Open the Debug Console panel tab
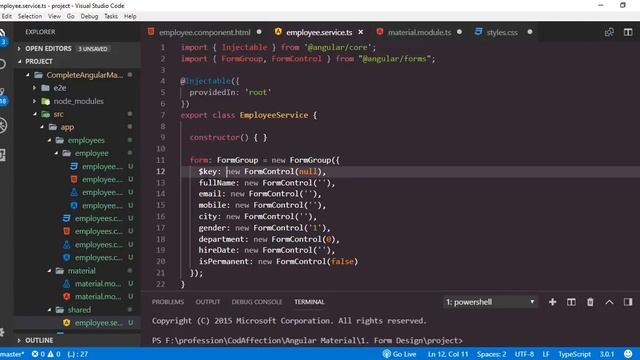Image resolution: width=640 pixels, height=360 pixels. (257, 302)
